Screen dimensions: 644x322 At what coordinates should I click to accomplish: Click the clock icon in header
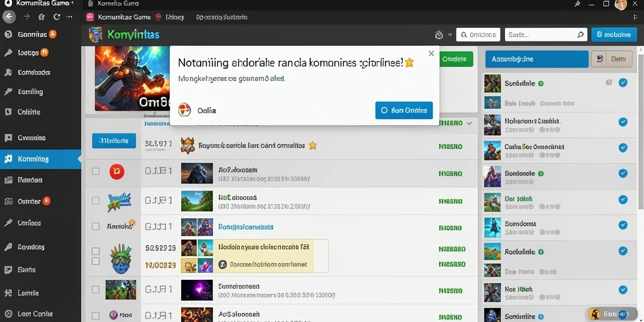tap(439, 35)
